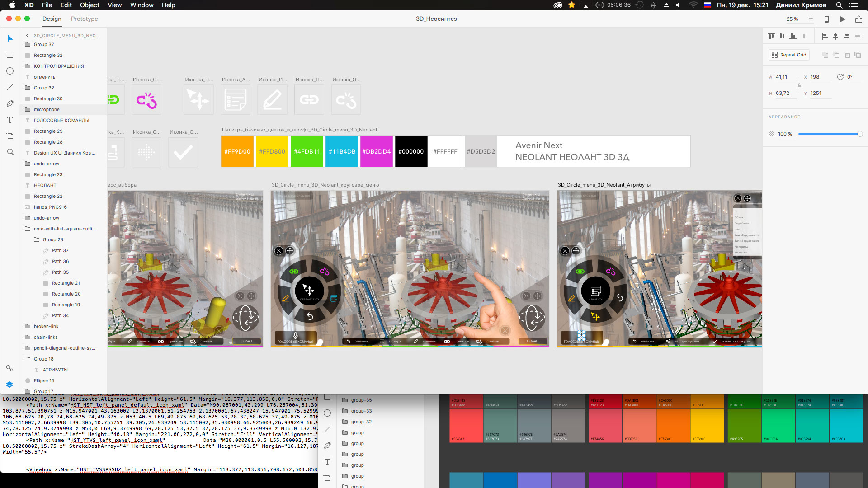Select the Path 37 layer
Image resolution: width=868 pixels, height=488 pixels.
coord(63,250)
